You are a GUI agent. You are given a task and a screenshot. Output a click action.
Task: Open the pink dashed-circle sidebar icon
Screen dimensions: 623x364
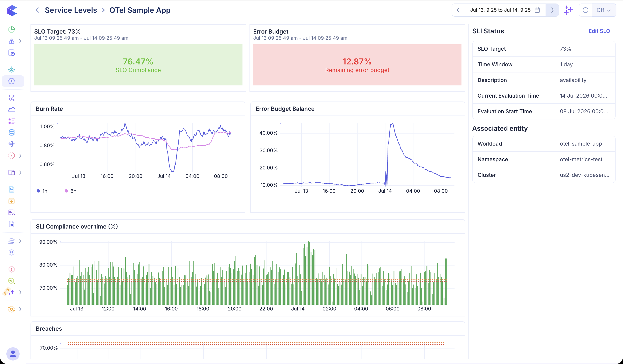pyautogui.click(x=12, y=155)
